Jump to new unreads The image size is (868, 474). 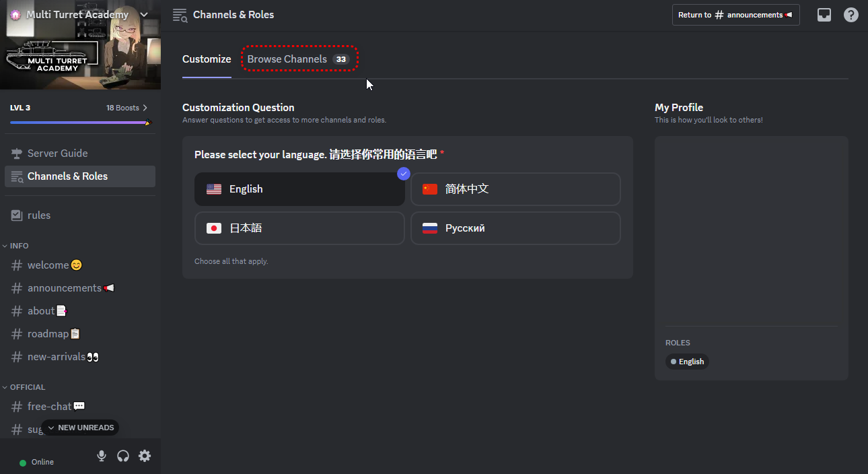(81, 428)
